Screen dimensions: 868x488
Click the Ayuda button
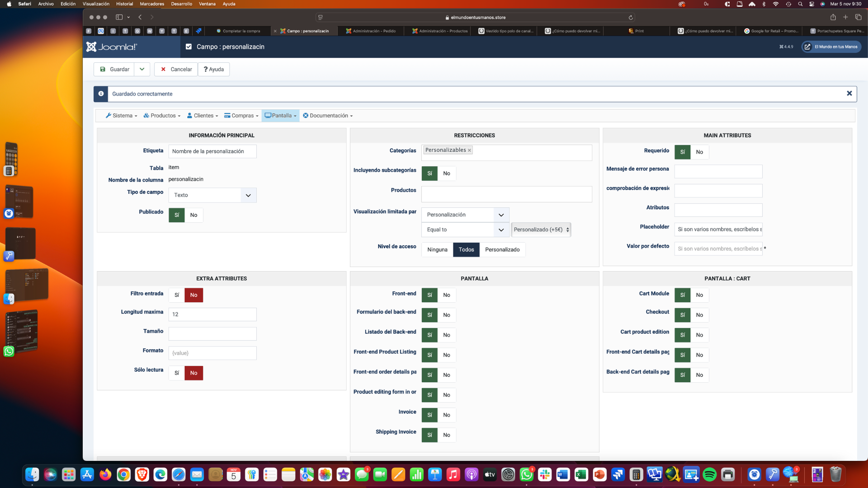(213, 69)
